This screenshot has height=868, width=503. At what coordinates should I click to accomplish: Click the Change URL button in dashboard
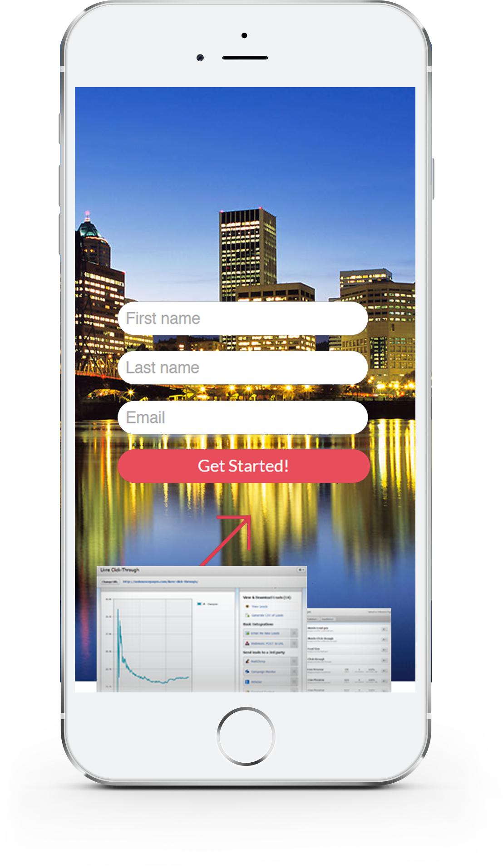tap(109, 582)
